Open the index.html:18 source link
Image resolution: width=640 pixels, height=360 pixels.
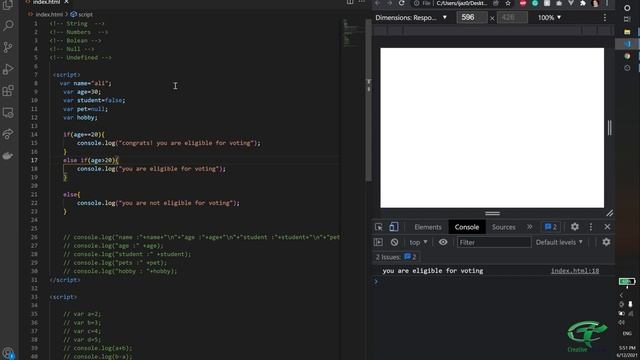click(575, 271)
